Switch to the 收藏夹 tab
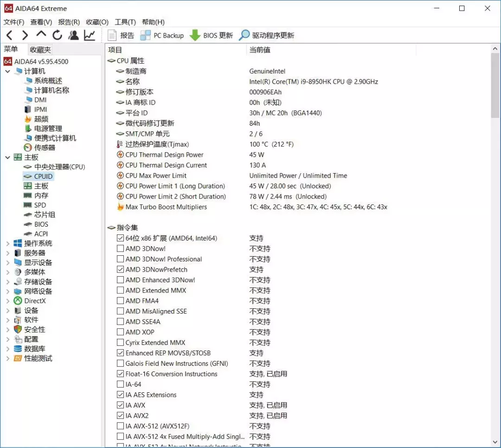 pyautogui.click(x=40, y=50)
